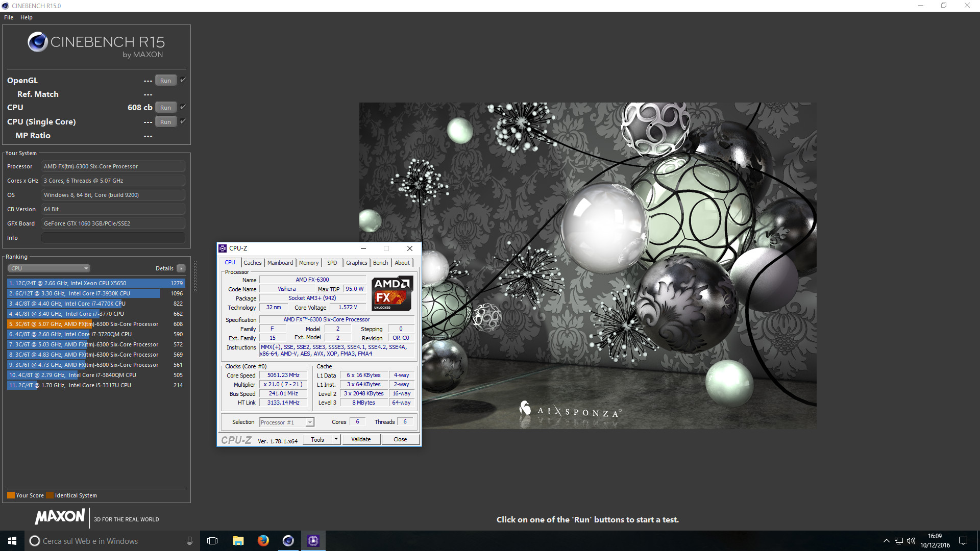Screen dimensions: 980x551
Task: Expand the Tools dropdown arrow in CPU-Z
Action: 335,439
